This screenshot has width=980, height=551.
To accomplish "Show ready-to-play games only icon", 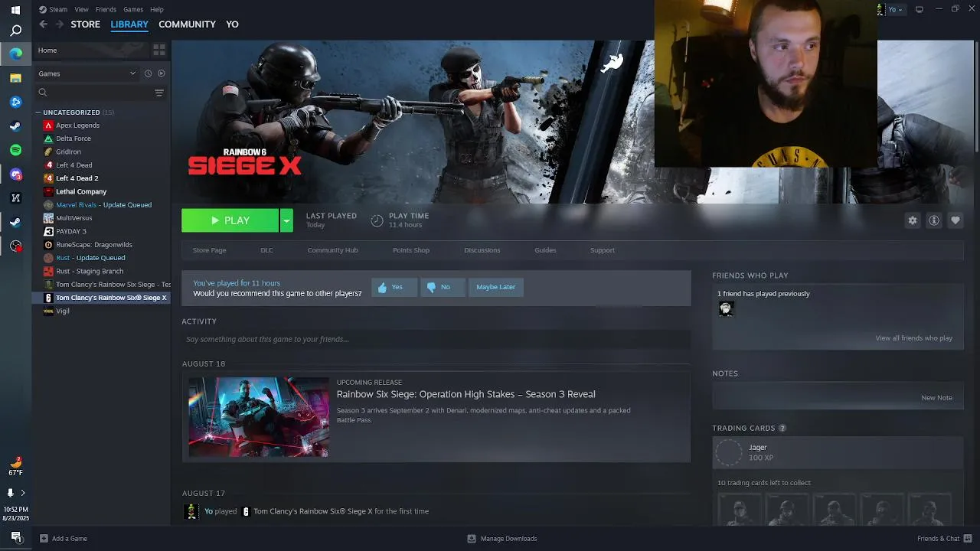I will (161, 73).
